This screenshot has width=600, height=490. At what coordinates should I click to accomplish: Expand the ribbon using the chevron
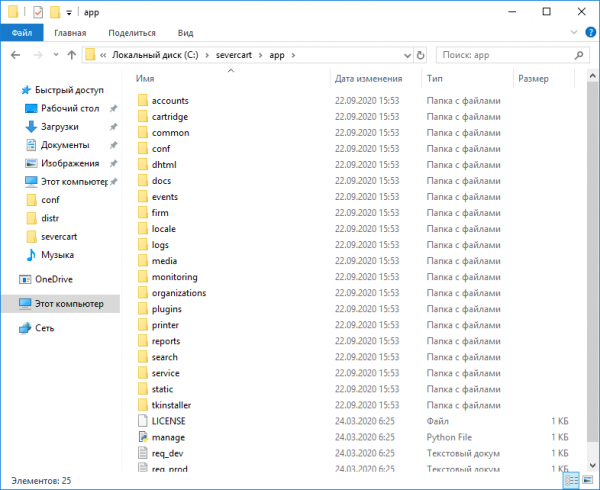(572, 32)
